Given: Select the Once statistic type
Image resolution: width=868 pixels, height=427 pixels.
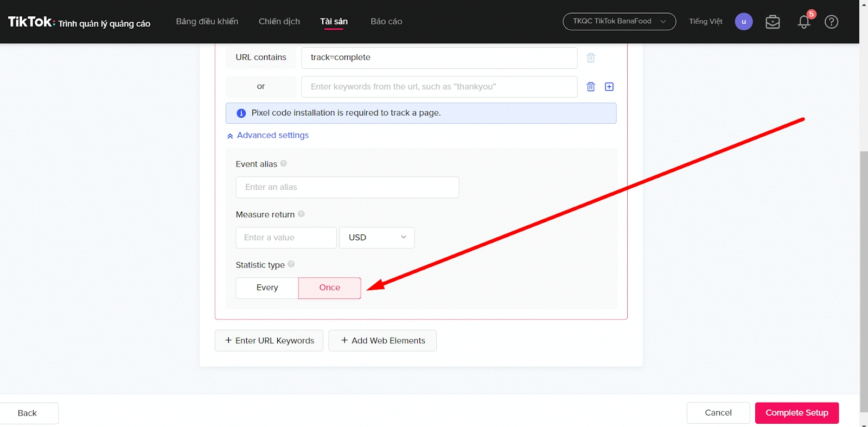Looking at the screenshot, I should 330,288.
